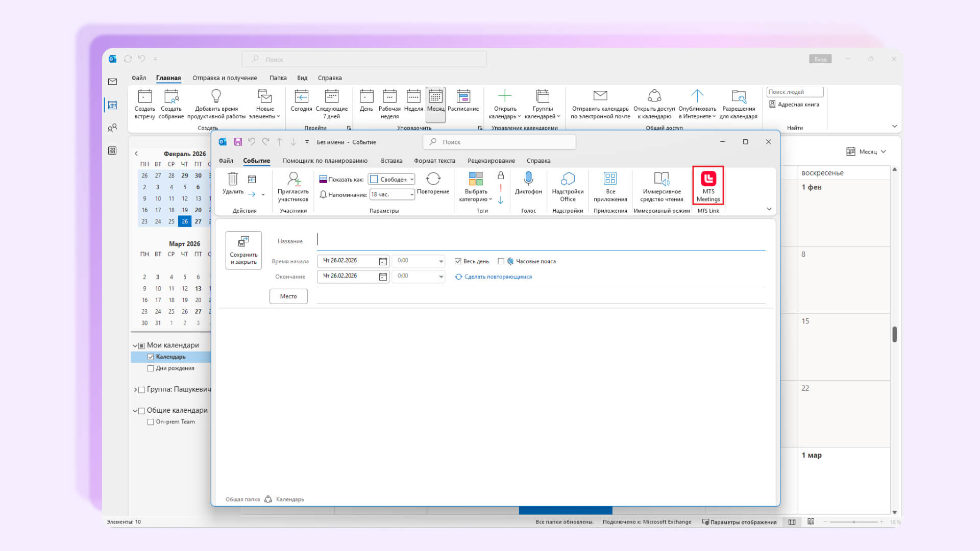Click the Место location button
The height and width of the screenshot is (551, 980).
[288, 296]
